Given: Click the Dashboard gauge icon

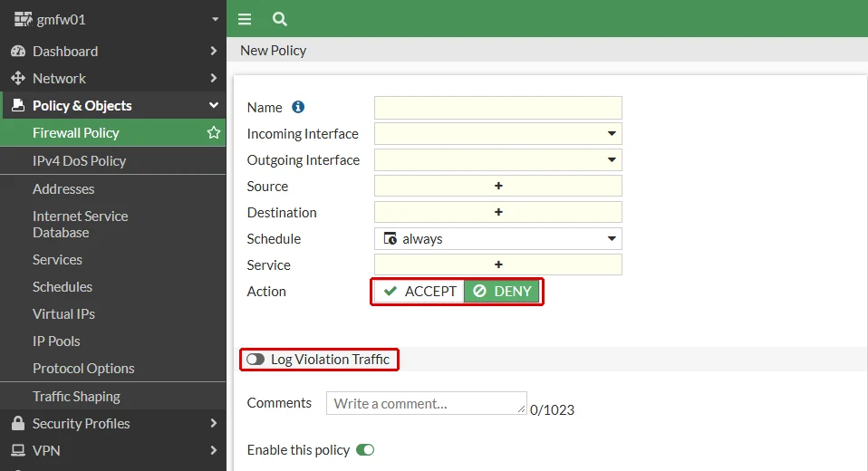Looking at the screenshot, I should click(18, 51).
